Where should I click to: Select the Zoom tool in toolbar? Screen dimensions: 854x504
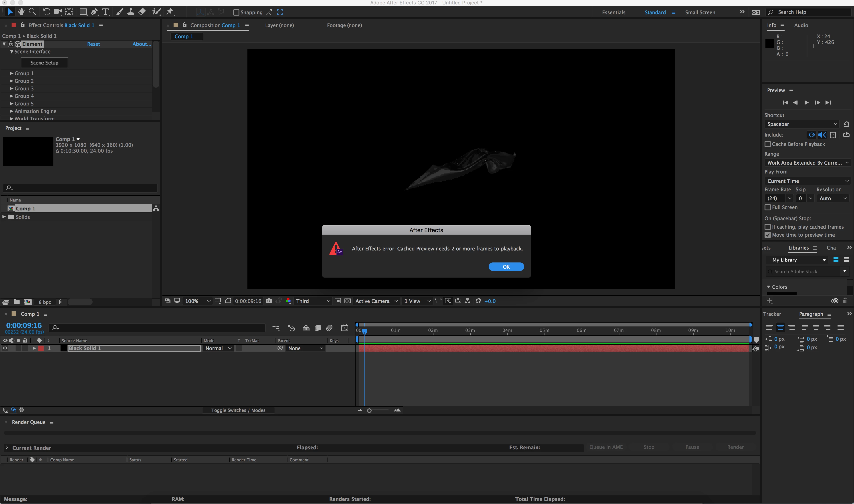(x=32, y=12)
